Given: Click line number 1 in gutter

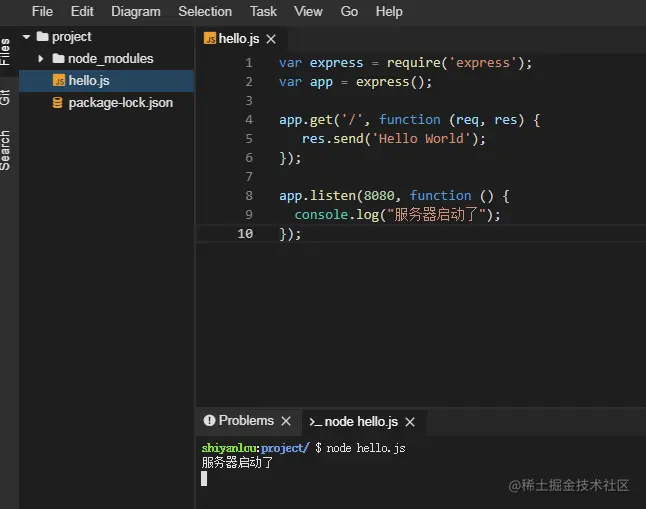Looking at the screenshot, I should (248, 63).
